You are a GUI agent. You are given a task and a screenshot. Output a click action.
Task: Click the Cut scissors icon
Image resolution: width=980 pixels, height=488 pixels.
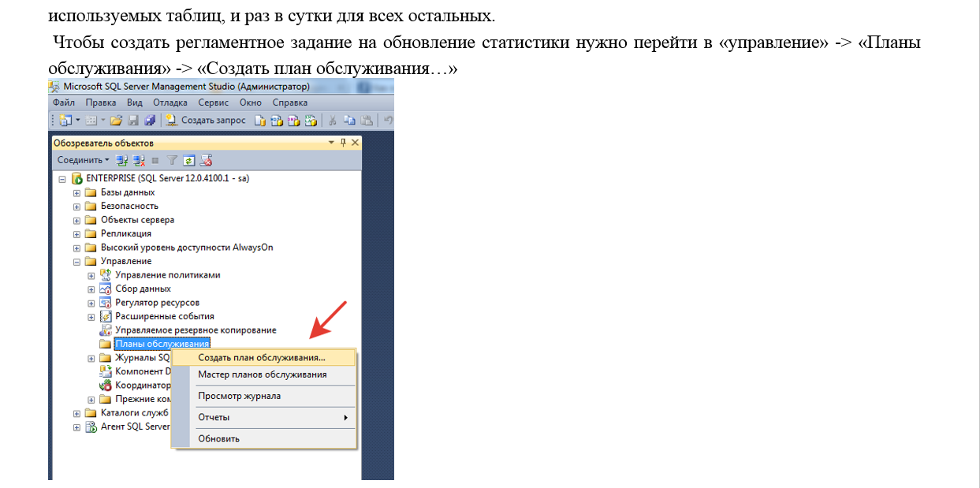(333, 121)
